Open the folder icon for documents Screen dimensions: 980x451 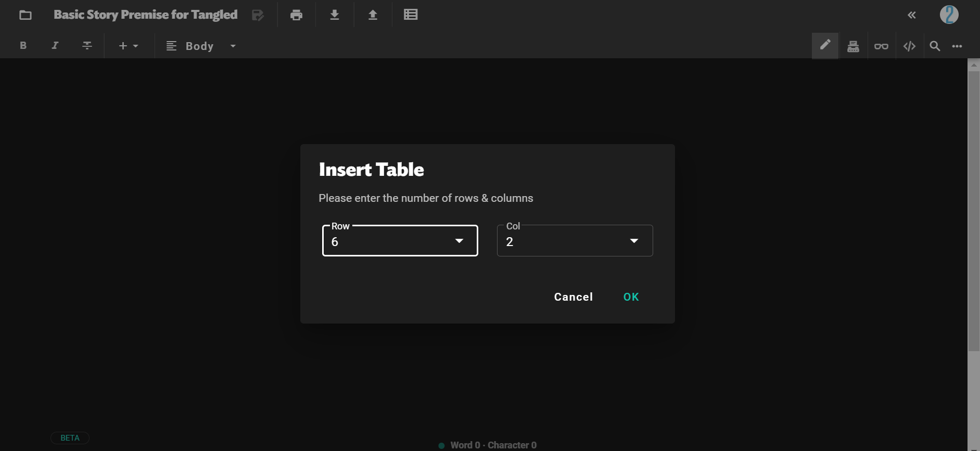click(26, 15)
